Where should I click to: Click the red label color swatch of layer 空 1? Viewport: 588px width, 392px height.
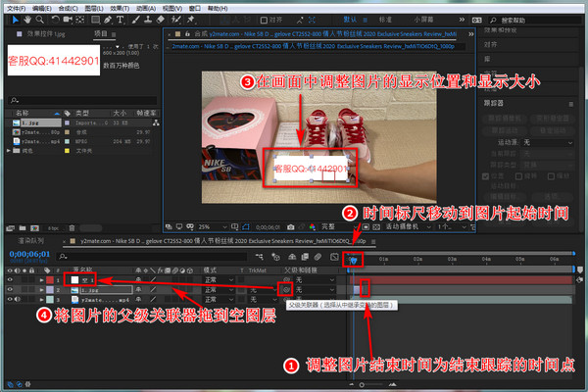coord(50,280)
